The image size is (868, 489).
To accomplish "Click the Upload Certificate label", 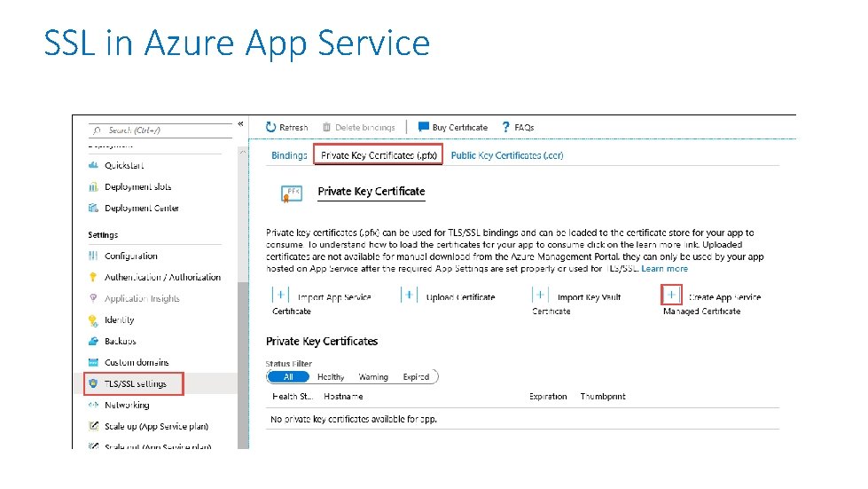I will (460, 297).
